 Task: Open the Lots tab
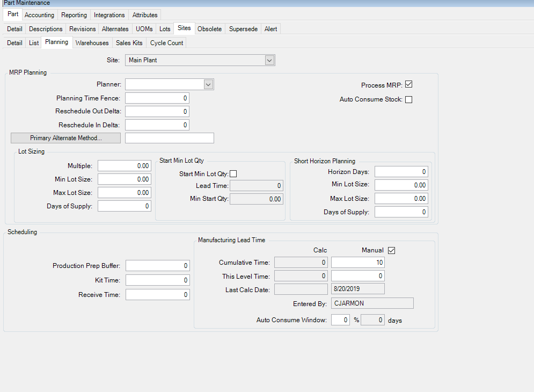(x=165, y=29)
